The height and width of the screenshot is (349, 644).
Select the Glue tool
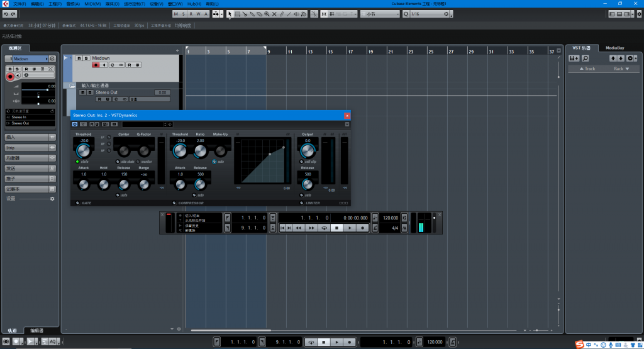(x=252, y=14)
